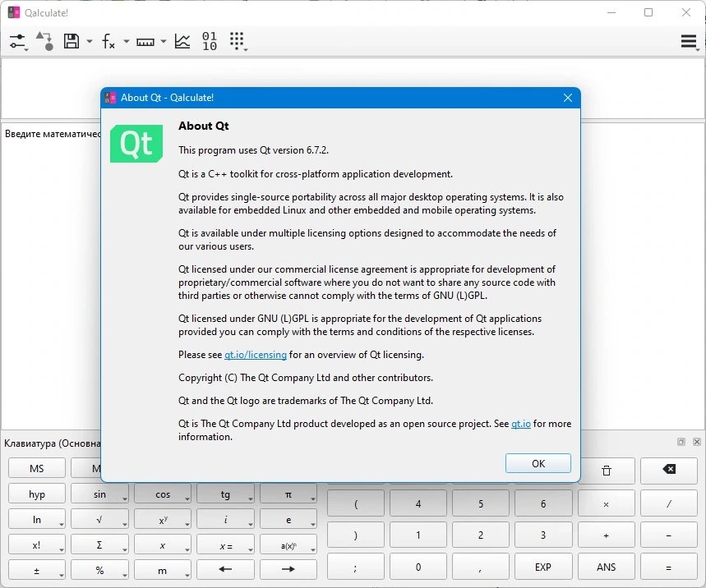Open the qt.io link

point(521,423)
